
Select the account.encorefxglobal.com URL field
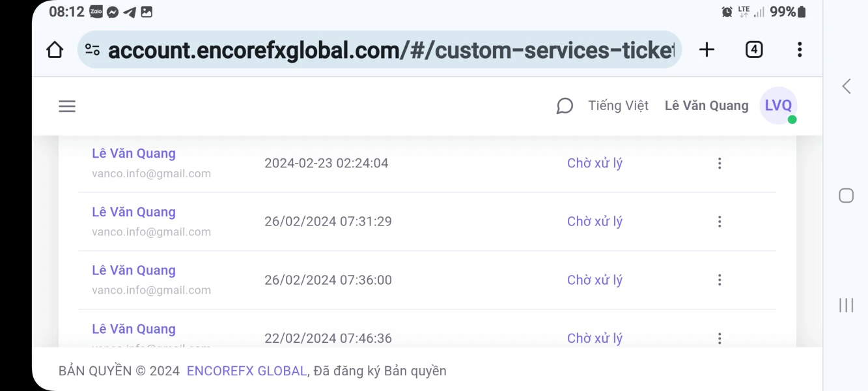tap(380, 50)
